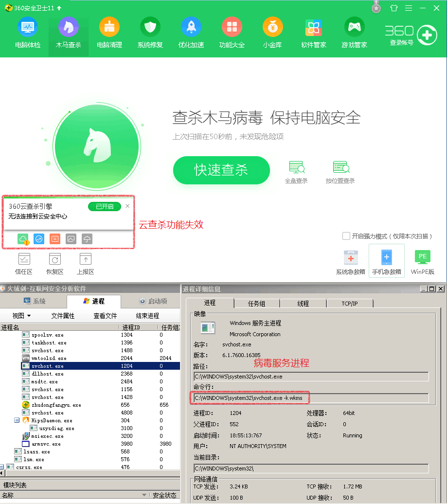This screenshot has height=504, width=447.
Task: Open 手机急救箱 tool
Action: coord(387,261)
